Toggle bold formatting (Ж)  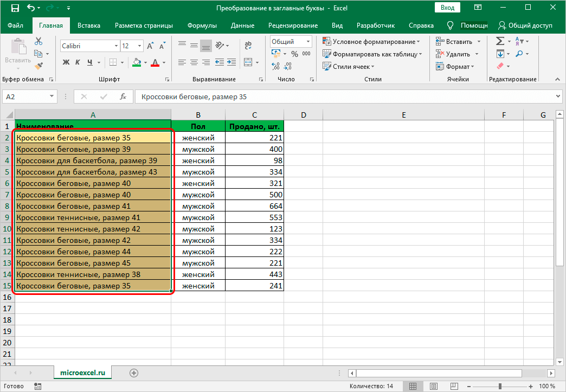coord(66,62)
